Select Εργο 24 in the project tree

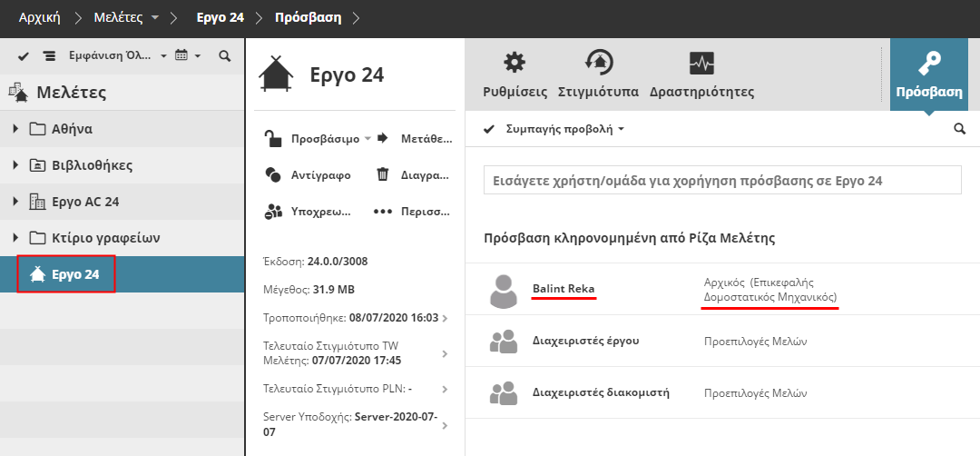pyautogui.click(x=122, y=274)
